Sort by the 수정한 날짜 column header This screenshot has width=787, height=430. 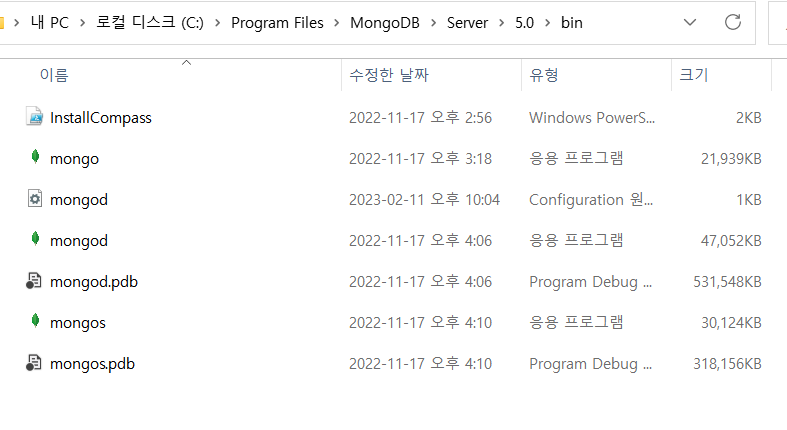pyautogui.click(x=389, y=75)
